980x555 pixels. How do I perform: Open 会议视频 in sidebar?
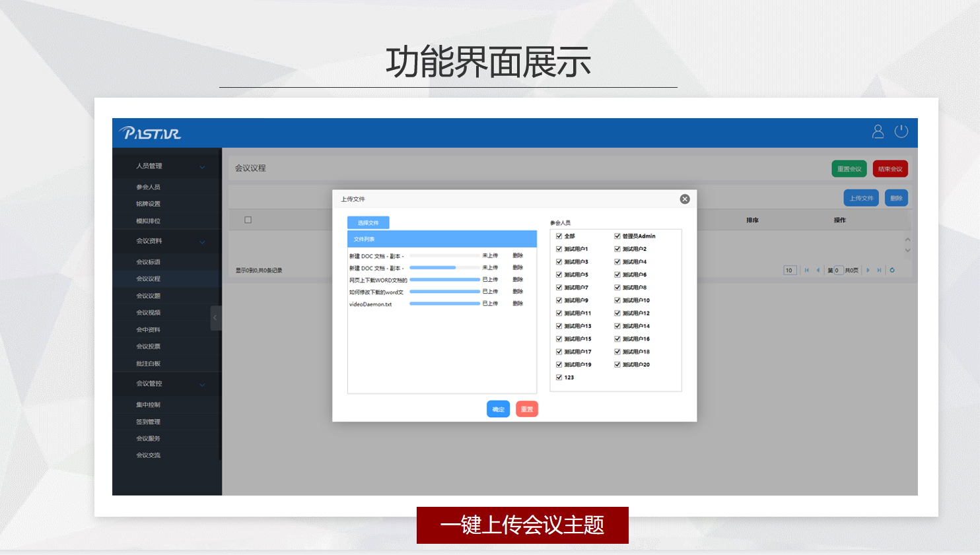[149, 313]
